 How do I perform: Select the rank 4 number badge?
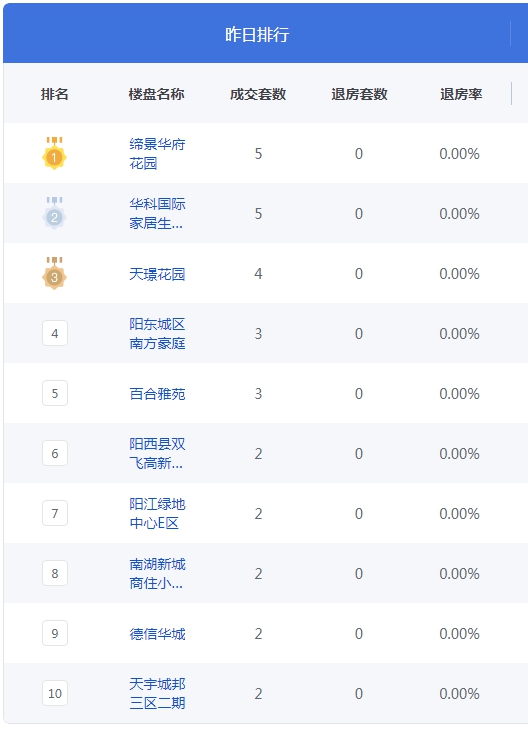[55, 333]
